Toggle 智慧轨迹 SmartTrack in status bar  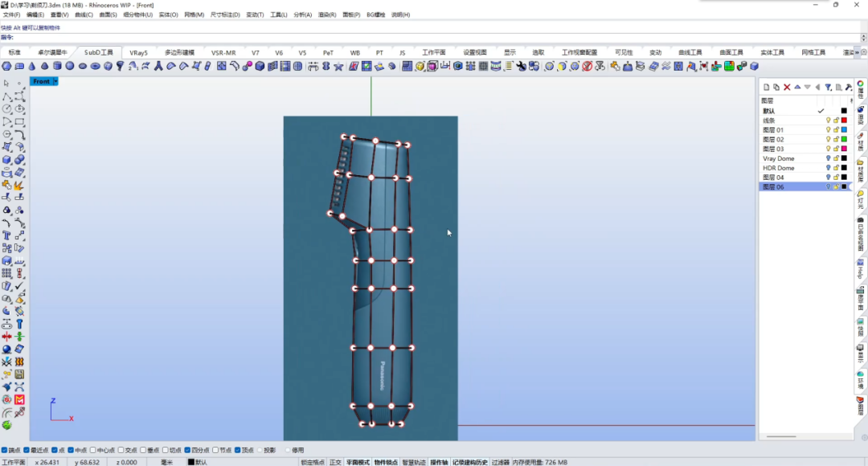pos(414,463)
